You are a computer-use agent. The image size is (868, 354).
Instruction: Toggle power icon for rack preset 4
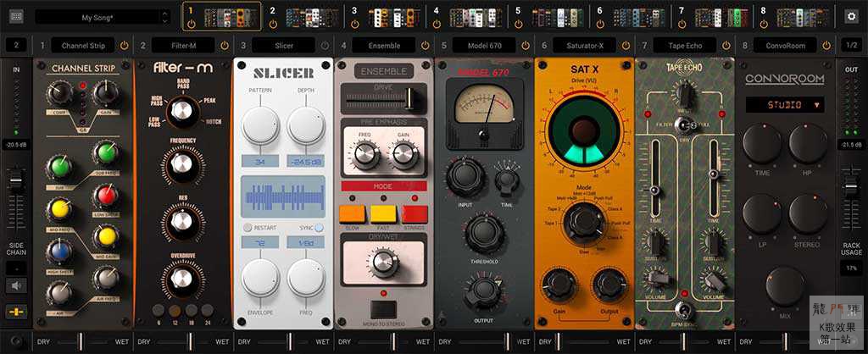(x=437, y=25)
